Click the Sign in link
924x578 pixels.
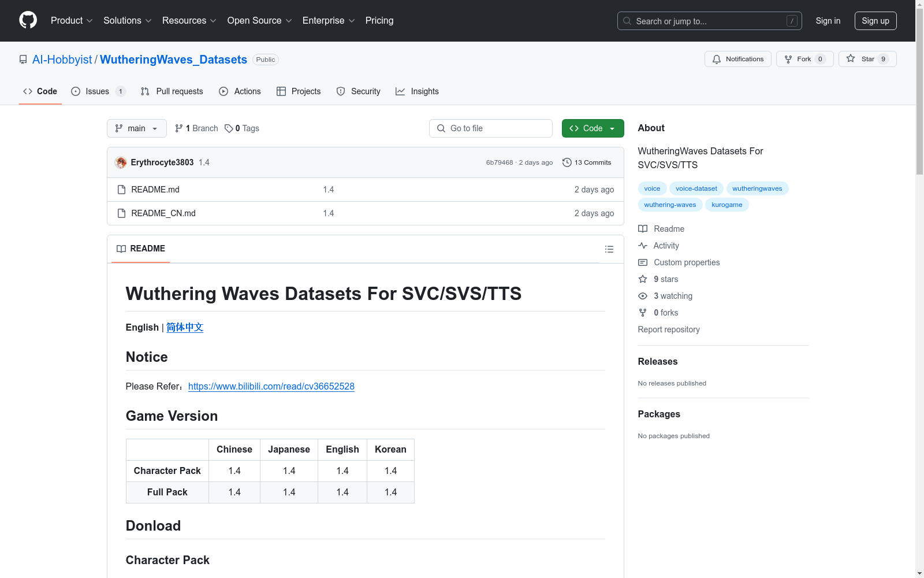coord(828,21)
